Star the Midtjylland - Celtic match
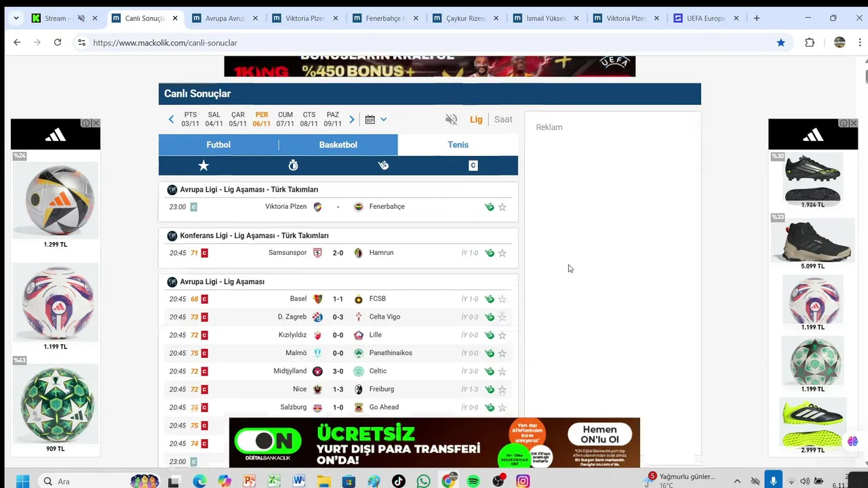 click(x=502, y=371)
